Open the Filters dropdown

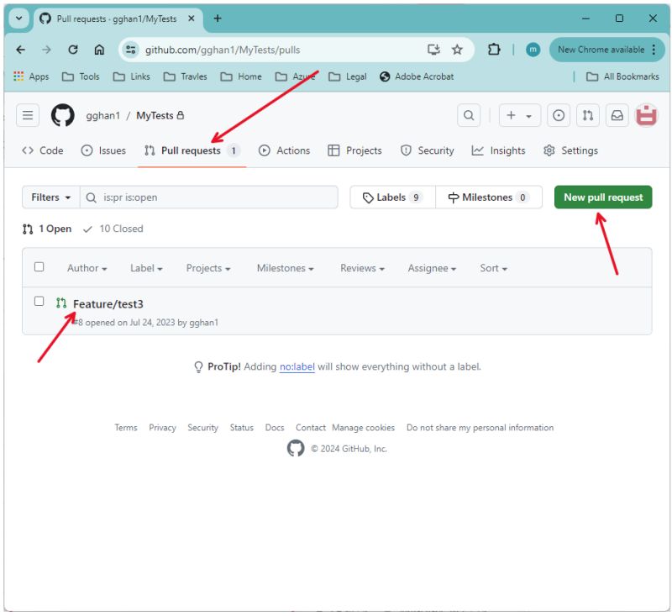point(49,197)
